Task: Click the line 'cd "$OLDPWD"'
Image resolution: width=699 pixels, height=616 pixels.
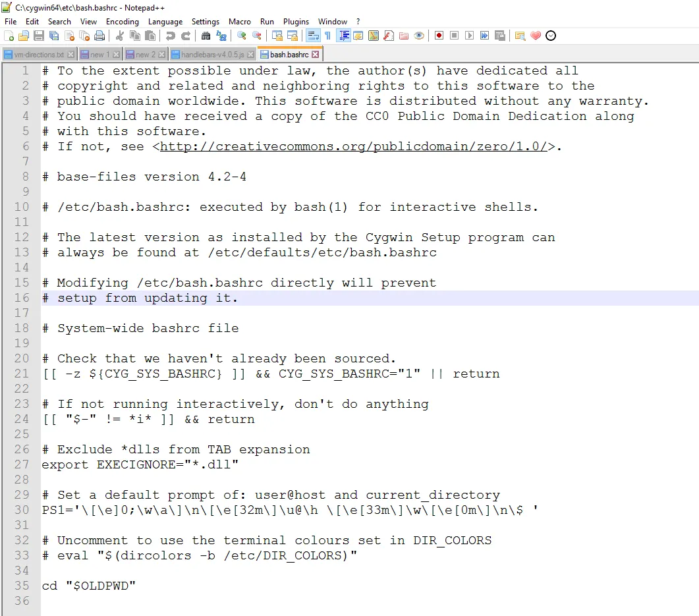Action: pyautogui.click(x=89, y=586)
